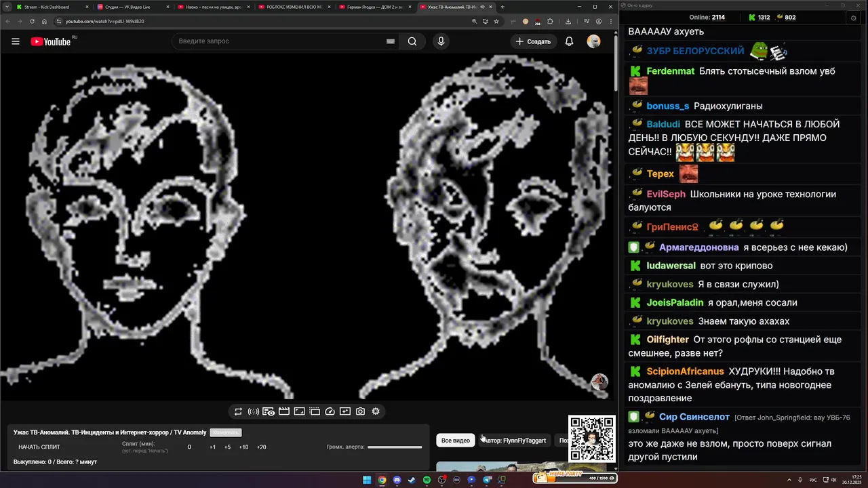Click the Создать create button

(534, 41)
